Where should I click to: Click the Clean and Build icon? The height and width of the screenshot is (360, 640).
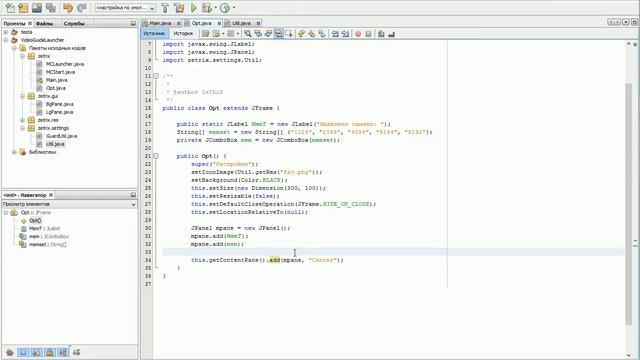[x=179, y=7]
